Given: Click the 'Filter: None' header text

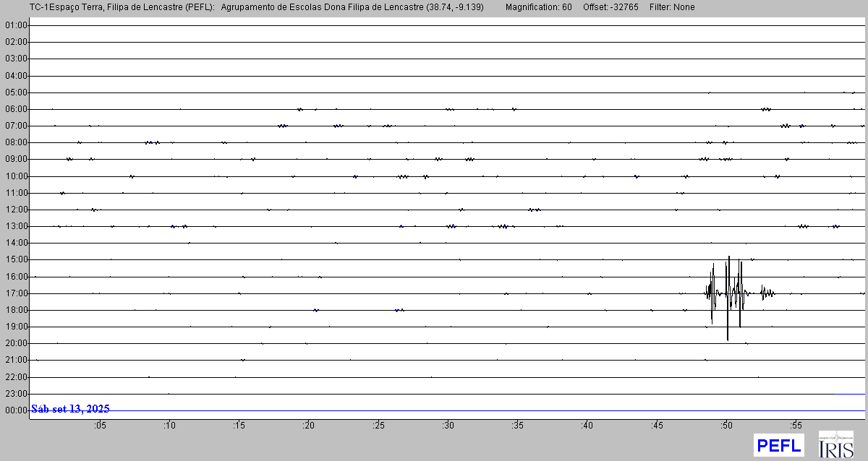Looking at the screenshot, I should click(673, 7).
